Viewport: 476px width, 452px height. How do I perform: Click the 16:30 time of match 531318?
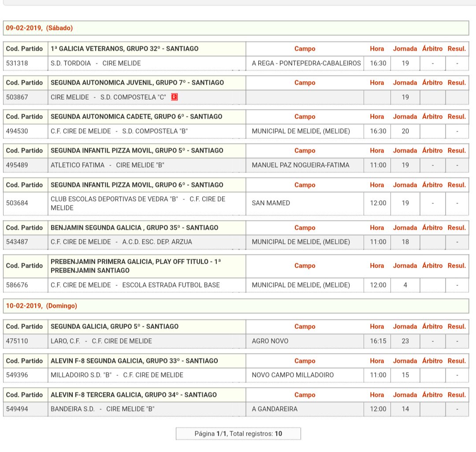378,63
